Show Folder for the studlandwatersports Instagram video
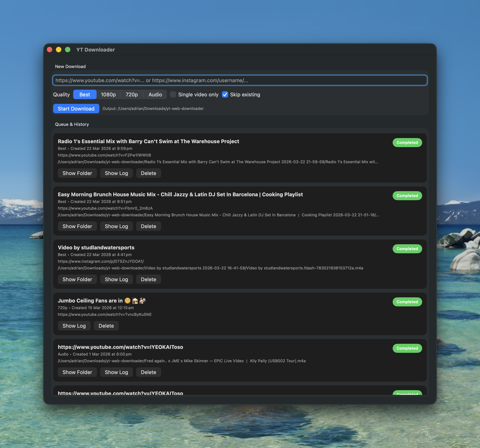 coord(77,279)
